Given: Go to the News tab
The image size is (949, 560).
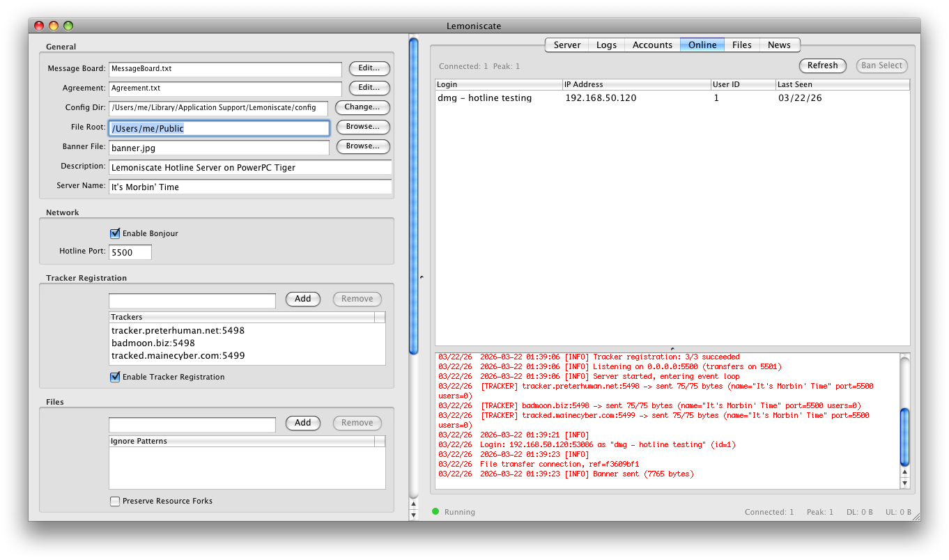Looking at the screenshot, I should click(x=779, y=45).
